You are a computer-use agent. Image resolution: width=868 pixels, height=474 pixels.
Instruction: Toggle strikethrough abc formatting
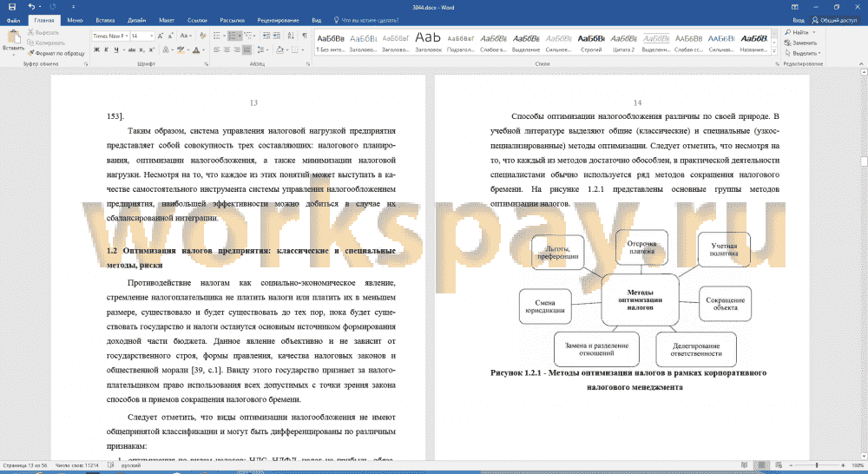coord(132,49)
